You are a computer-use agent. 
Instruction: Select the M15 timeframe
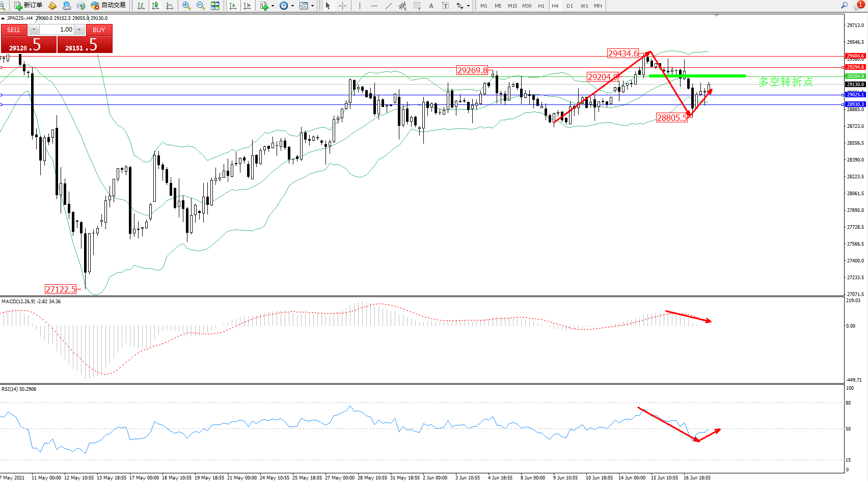[512, 6]
